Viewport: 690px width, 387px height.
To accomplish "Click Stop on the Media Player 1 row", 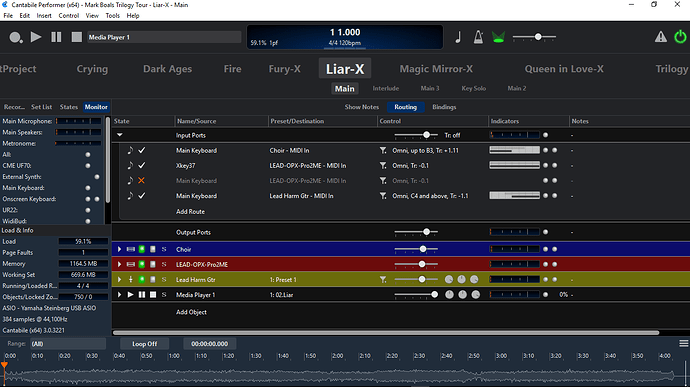I will (x=153, y=295).
